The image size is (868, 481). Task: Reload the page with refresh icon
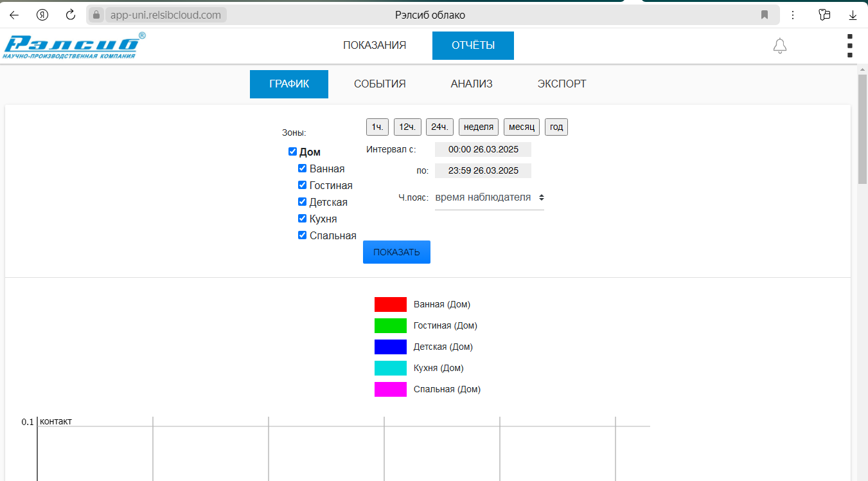click(x=71, y=15)
